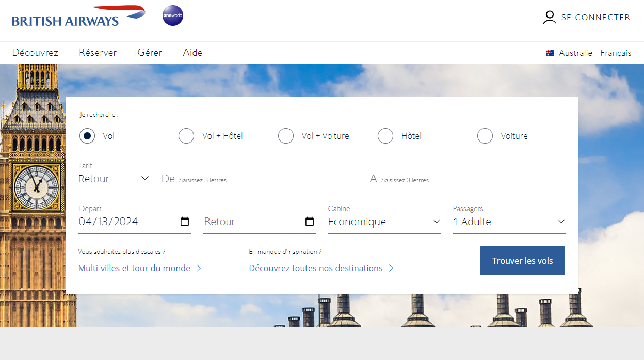Select the oneworld alliance logo

(172, 15)
